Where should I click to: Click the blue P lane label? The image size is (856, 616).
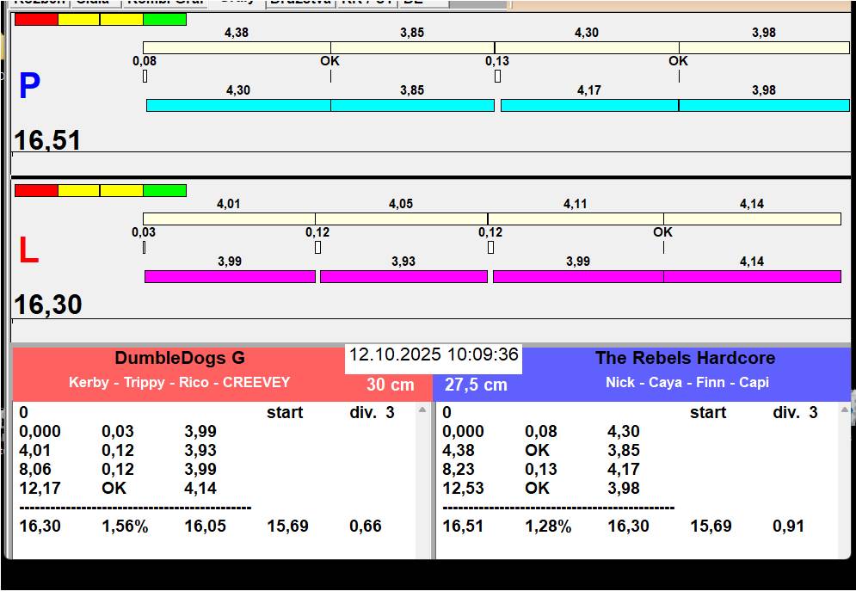(29, 86)
